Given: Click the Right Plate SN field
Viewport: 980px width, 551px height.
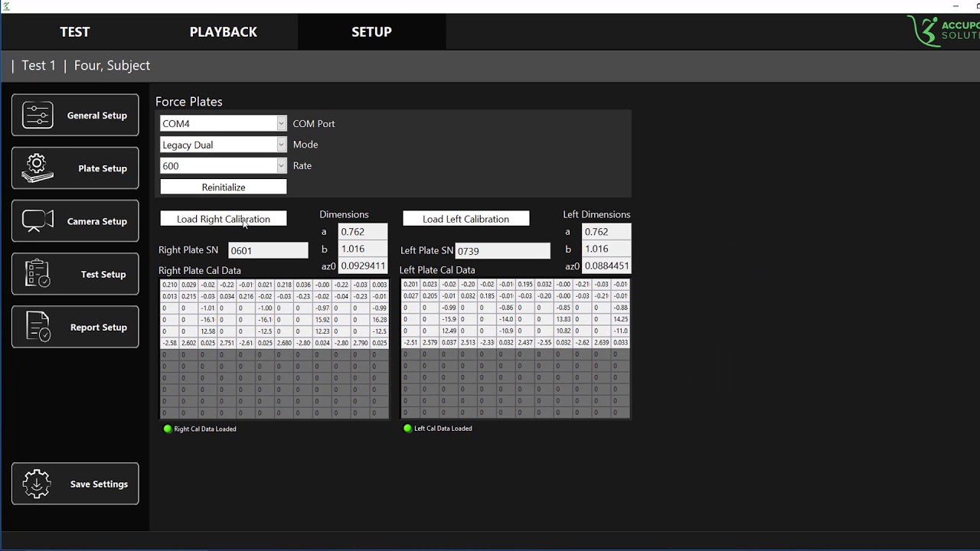Looking at the screenshot, I should tap(268, 250).
